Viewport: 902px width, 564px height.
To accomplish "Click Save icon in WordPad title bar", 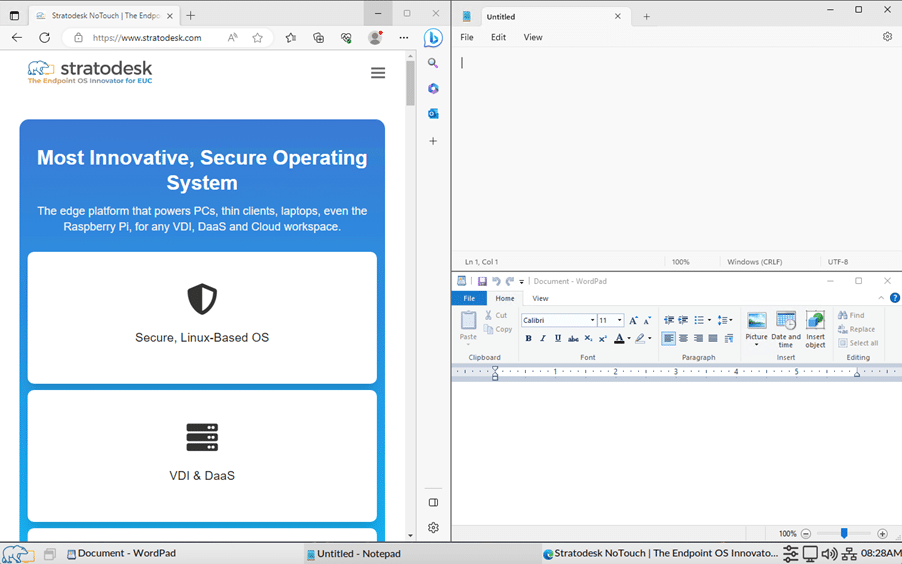I will tap(482, 281).
